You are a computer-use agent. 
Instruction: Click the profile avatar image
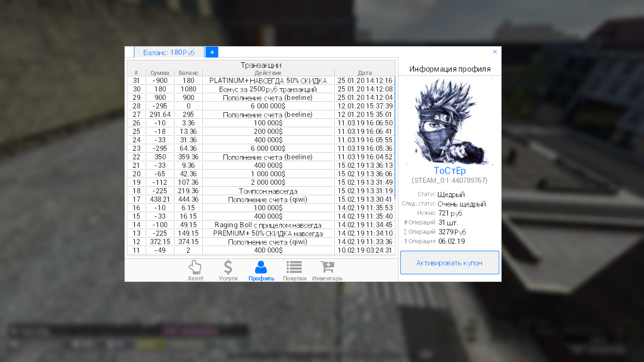tap(449, 121)
